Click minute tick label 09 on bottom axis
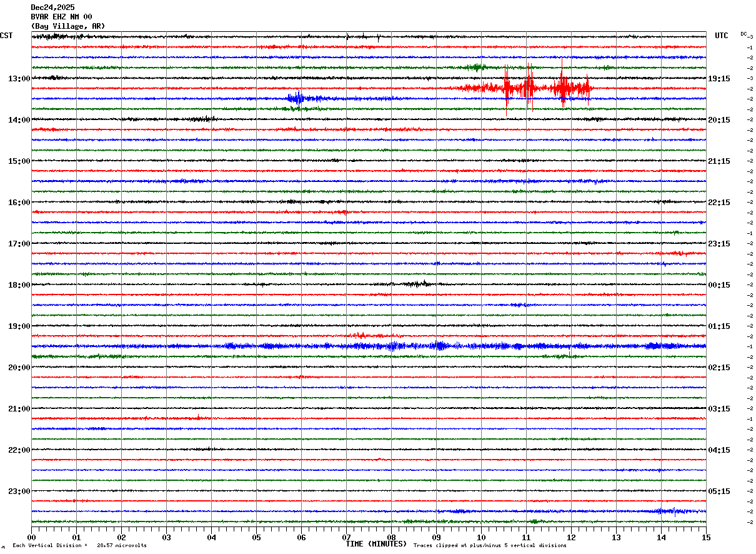 436,537
